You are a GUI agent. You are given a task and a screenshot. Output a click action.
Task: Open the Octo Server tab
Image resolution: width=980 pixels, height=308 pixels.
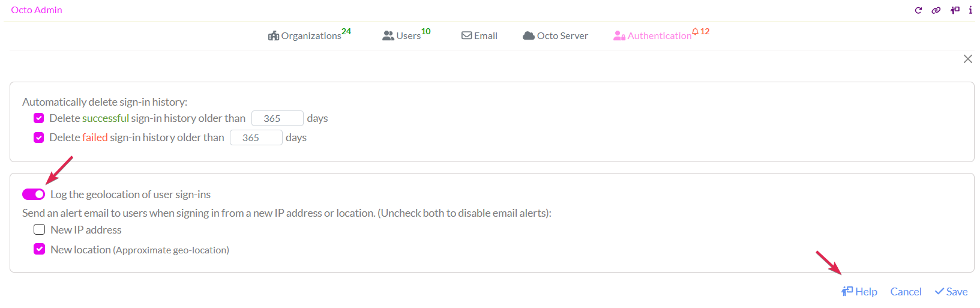(x=555, y=35)
